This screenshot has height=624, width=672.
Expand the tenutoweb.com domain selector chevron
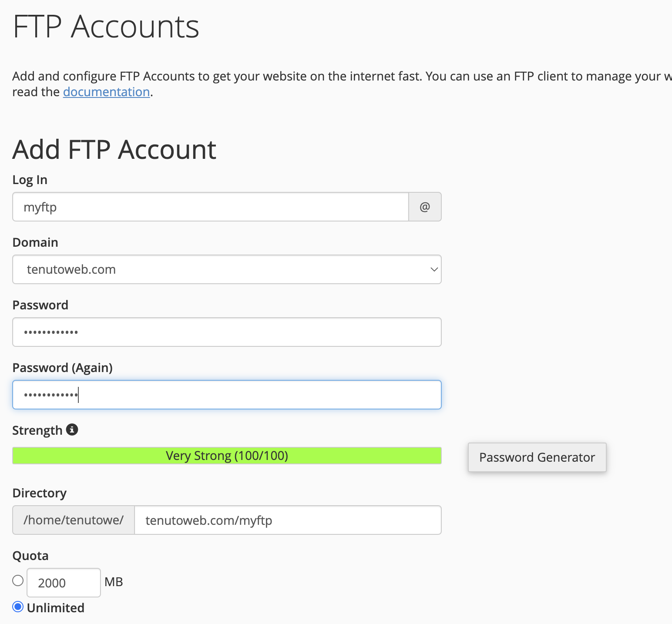pos(433,269)
